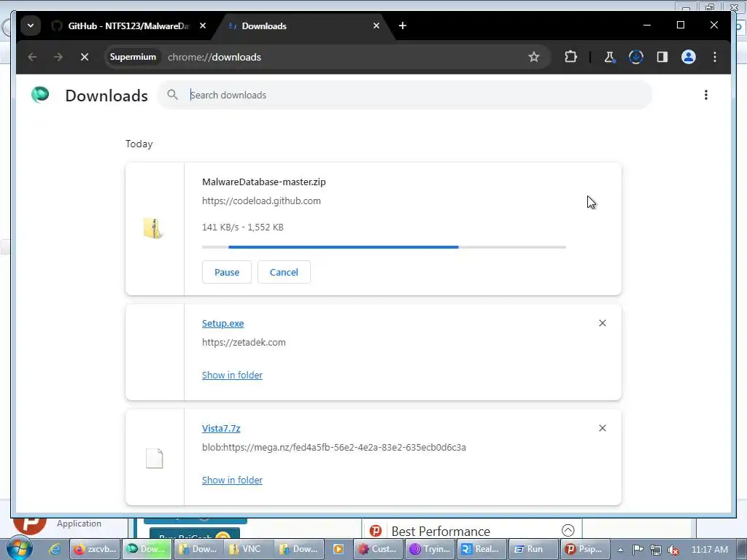
Task: Show Setup.exe in folder
Action: [232, 376]
